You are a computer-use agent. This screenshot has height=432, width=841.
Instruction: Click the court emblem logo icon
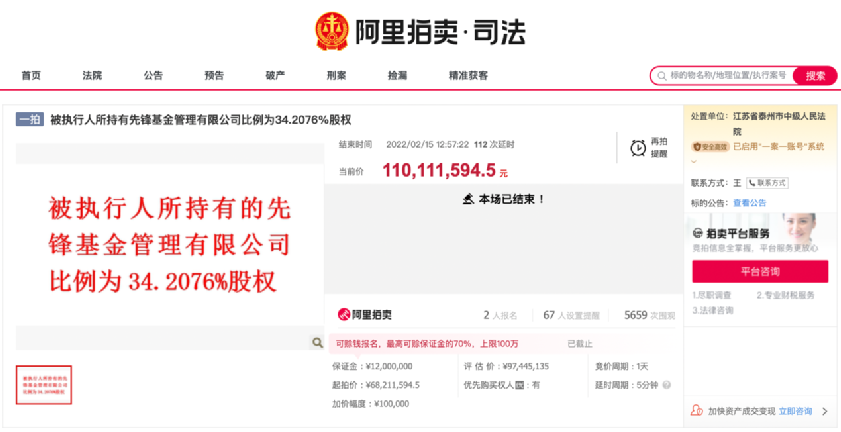click(331, 32)
